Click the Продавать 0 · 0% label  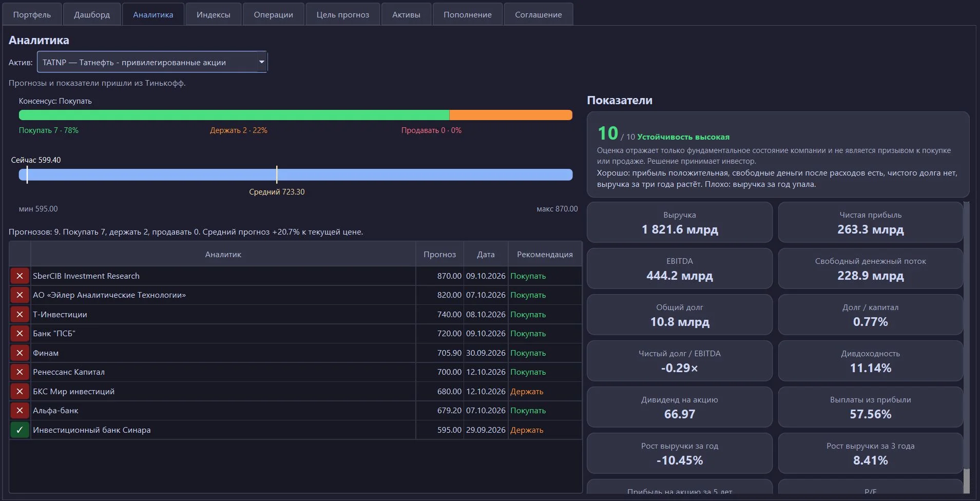431,130
